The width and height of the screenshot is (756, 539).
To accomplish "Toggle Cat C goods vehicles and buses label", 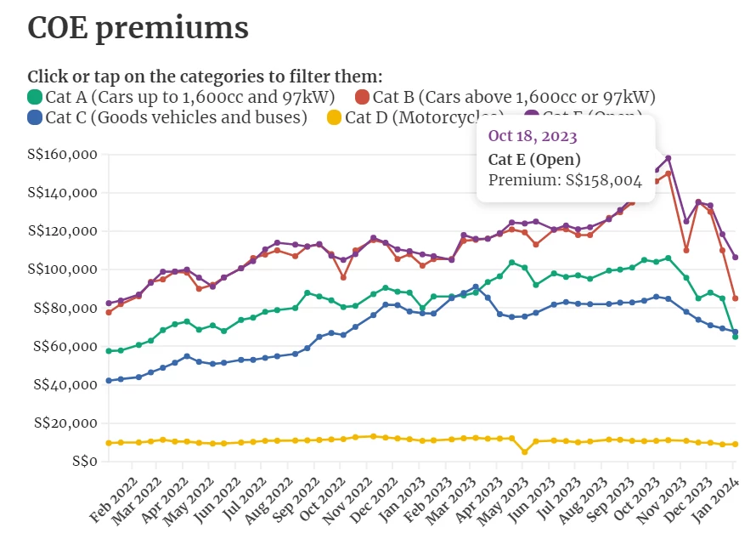I will 177,117.
